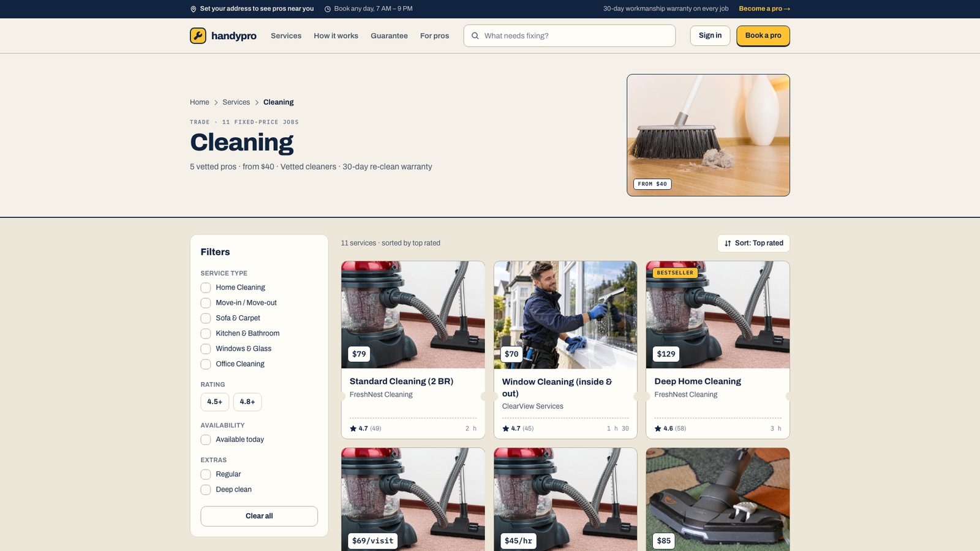Click the $79 price tag
This screenshot has height=551, width=980.
click(359, 354)
